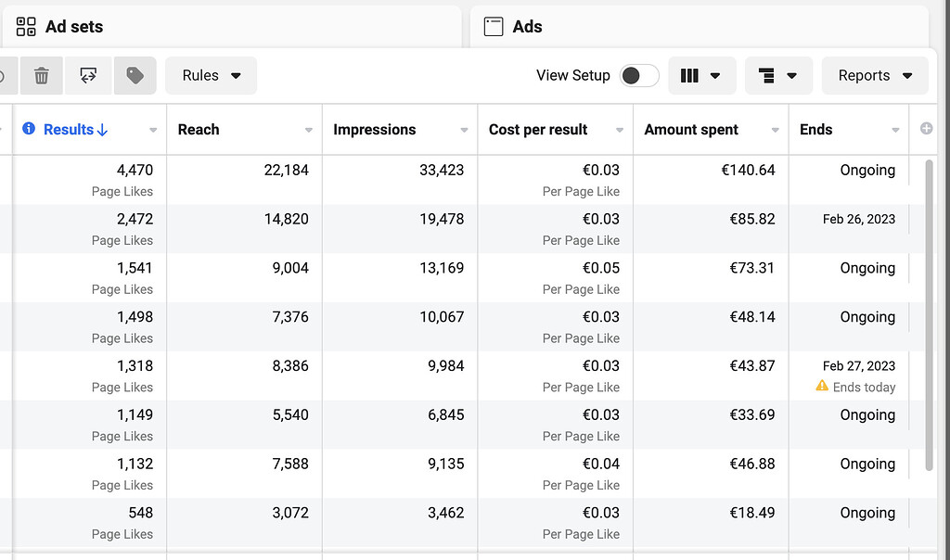Image resolution: width=950 pixels, height=560 pixels.
Task: Select the 3,462 impressions value
Action: [x=446, y=514]
